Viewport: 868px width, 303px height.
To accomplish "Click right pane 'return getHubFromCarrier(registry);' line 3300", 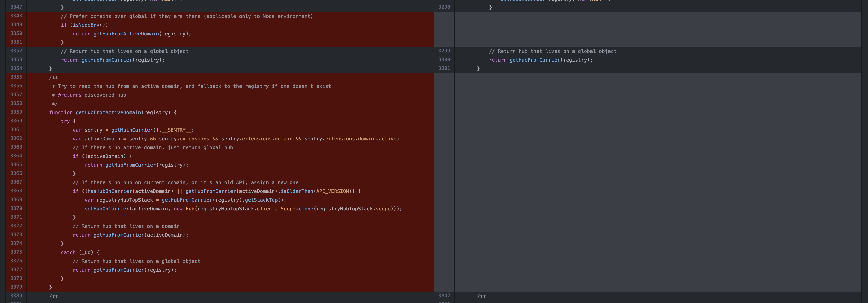I will pos(541,60).
